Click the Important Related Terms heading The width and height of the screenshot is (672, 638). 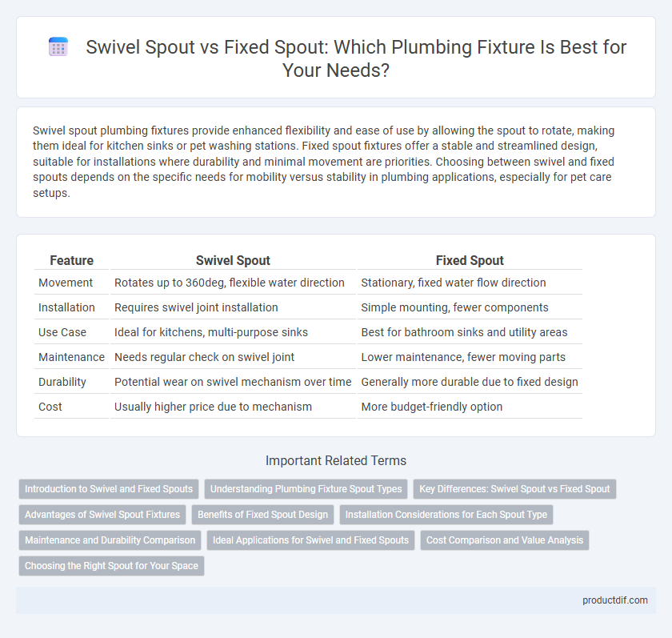tap(336, 460)
